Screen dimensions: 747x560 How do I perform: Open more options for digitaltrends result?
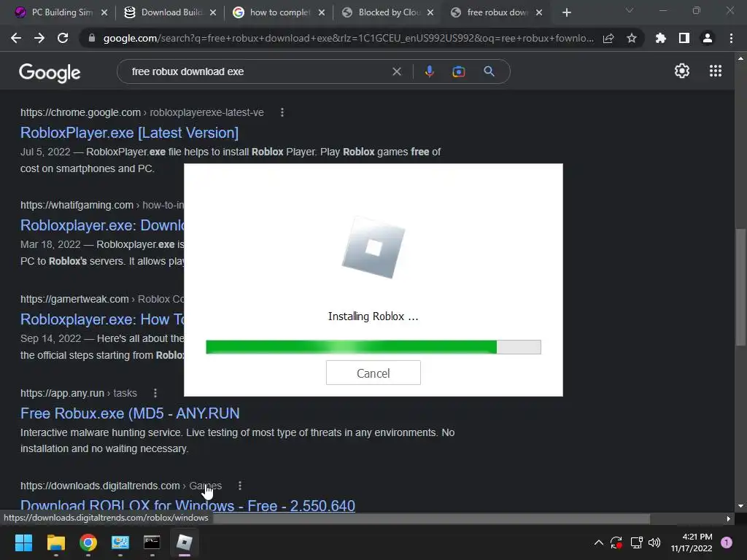(239, 486)
